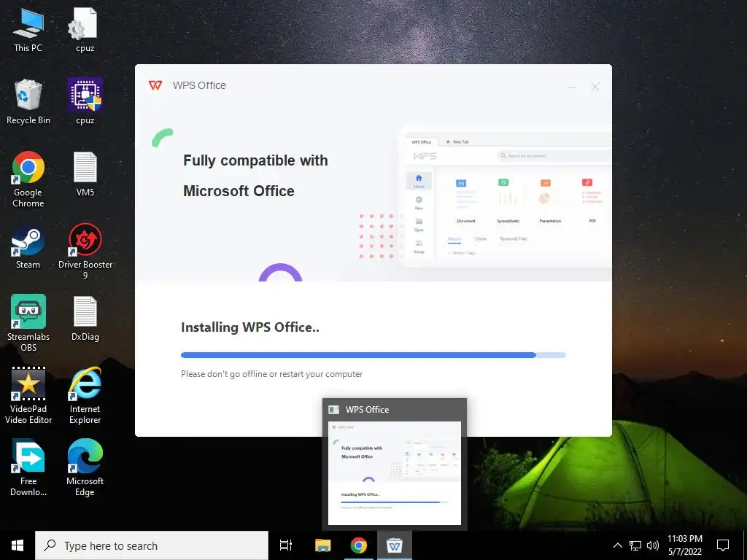This screenshot has height=560, width=747.
Task: Click the installation progress bar
Action: pyautogui.click(x=373, y=355)
